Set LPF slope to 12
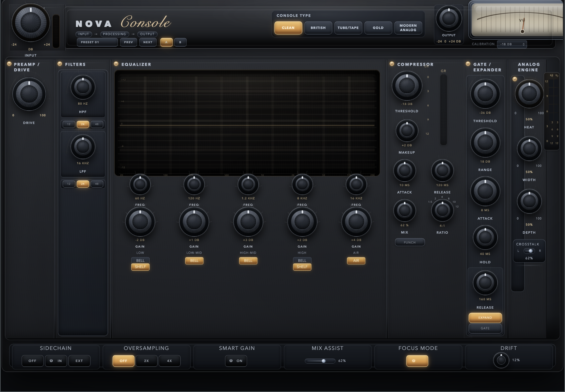 coord(69,184)
